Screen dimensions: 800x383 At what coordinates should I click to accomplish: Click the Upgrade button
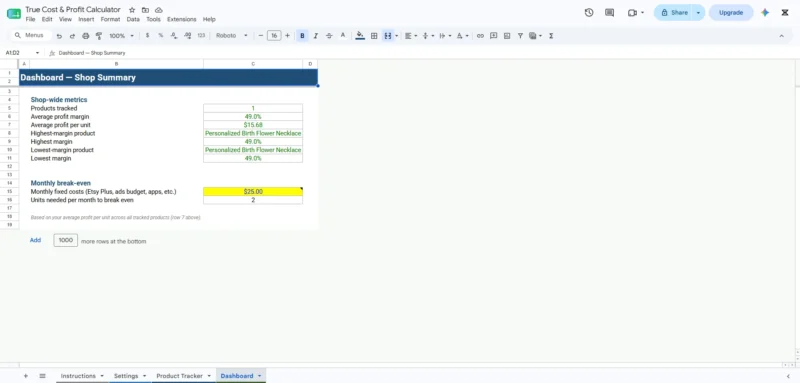coord(731,13)
